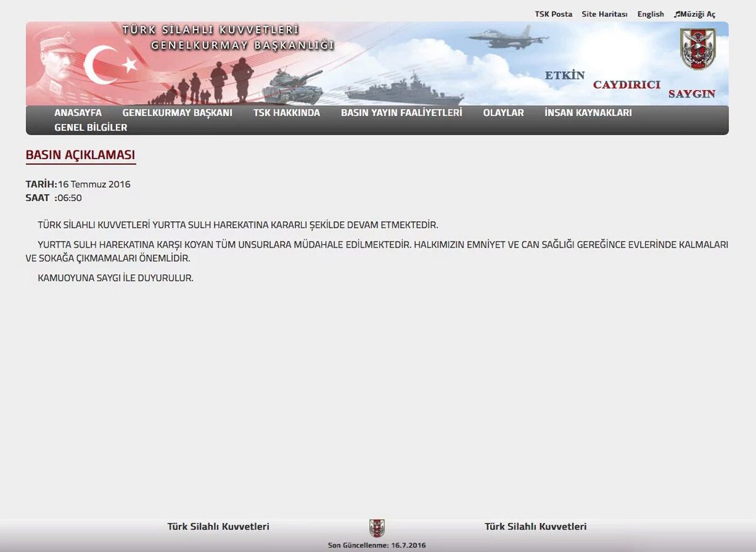Image resolution: width=756 pixels, height=552 pixels.
Task: Open the GENELKURMAY BAŞKANI menu
Action: pyautogui.click(x=177, y=113)
